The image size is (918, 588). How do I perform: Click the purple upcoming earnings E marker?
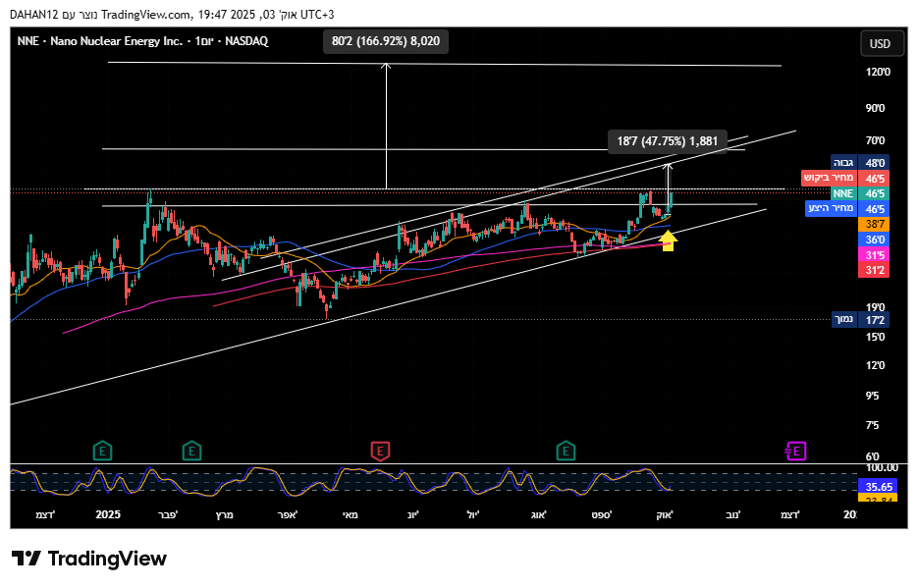click(x=795, y=452)
